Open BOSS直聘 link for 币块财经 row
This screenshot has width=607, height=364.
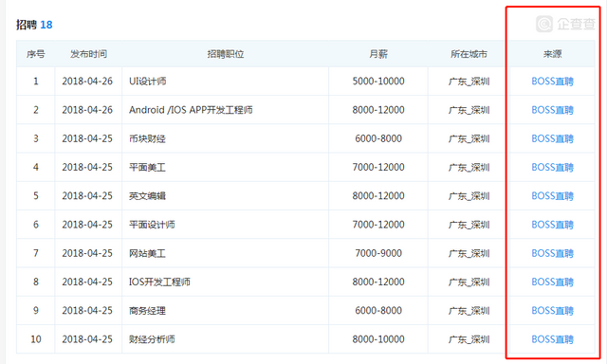(x=552, y=138)
